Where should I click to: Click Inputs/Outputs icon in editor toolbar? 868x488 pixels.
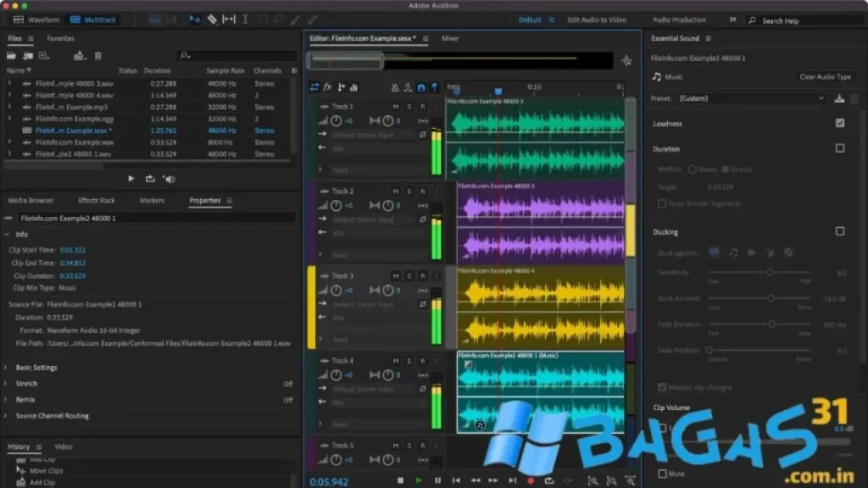click(x=314, y=87)
